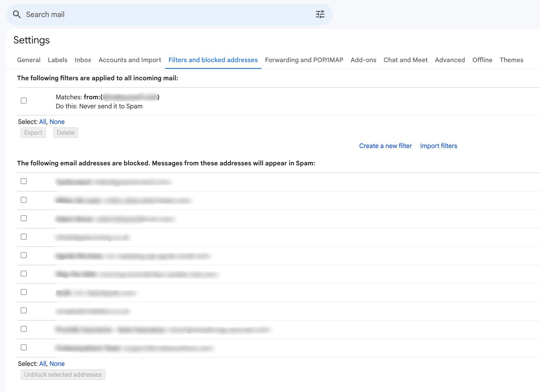Click None to deselect blocked addresses
The image size is (540, 392).
click(x=57, y=364)
